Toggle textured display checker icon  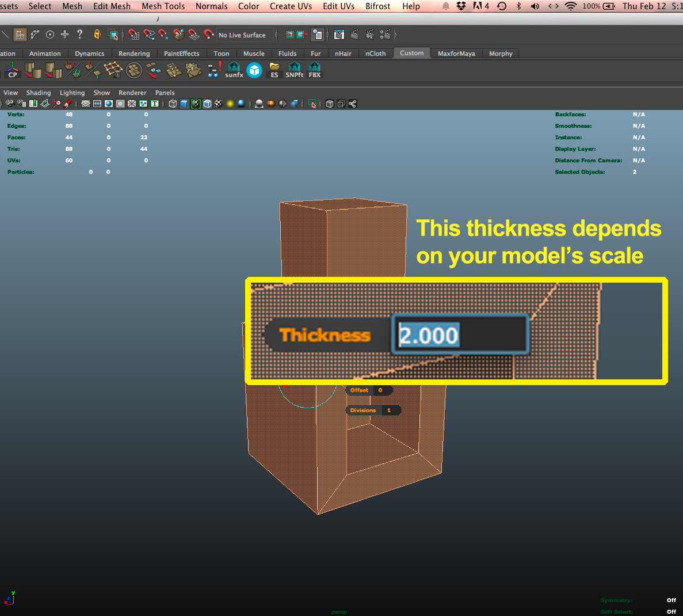[219, 104]
